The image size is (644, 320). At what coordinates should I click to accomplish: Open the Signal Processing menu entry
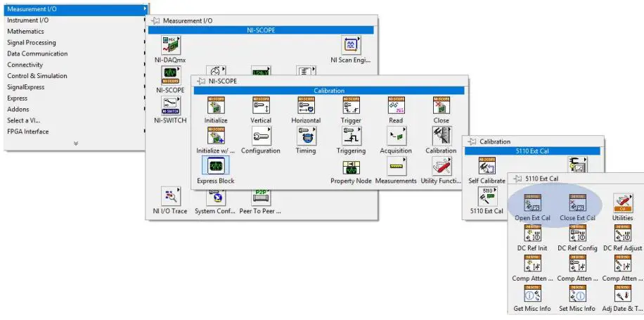pyautogui.click(x=32, y=43)
